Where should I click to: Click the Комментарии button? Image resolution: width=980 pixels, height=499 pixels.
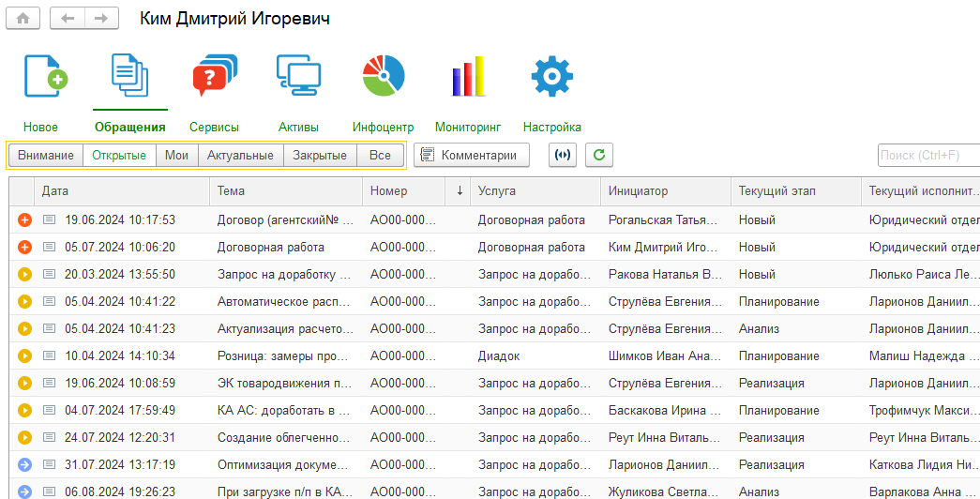(472, 156)
